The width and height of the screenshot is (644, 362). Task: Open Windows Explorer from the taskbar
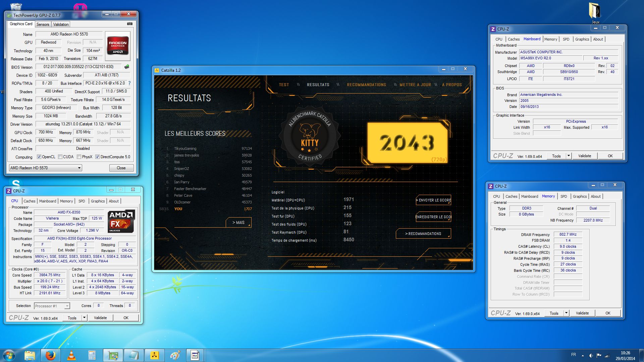[30, 355]
